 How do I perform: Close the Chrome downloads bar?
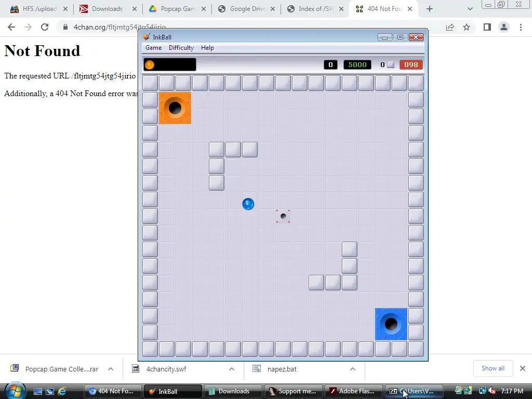click(x=523, y=368)
